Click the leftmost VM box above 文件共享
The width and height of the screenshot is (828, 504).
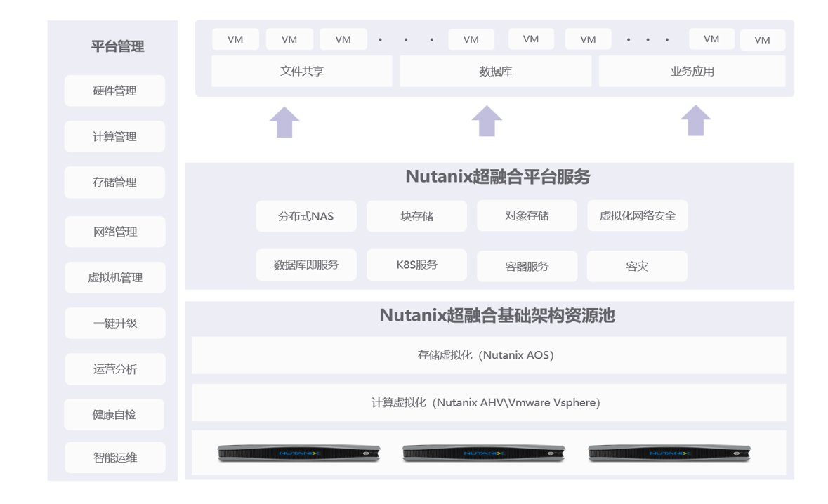coord(235,39)
